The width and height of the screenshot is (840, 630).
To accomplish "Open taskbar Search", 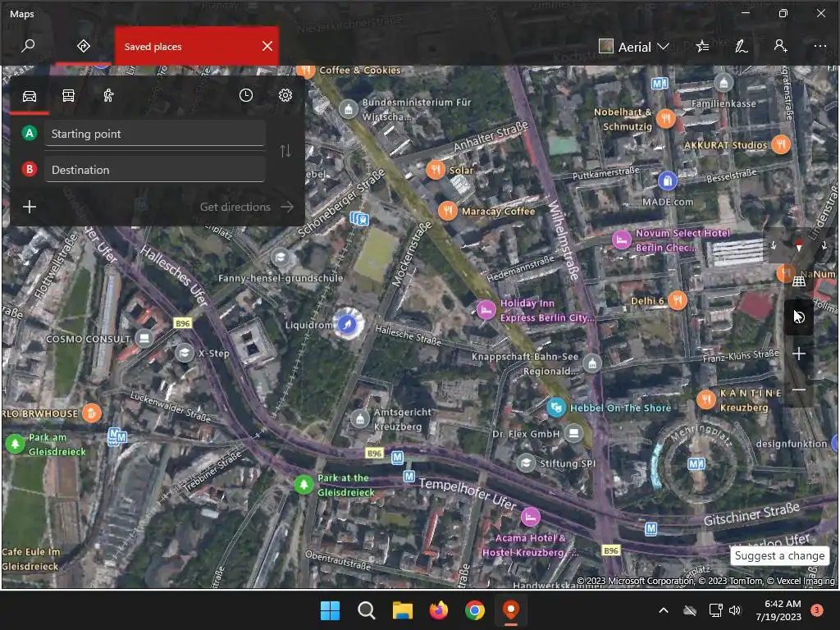I will point(367,610).
